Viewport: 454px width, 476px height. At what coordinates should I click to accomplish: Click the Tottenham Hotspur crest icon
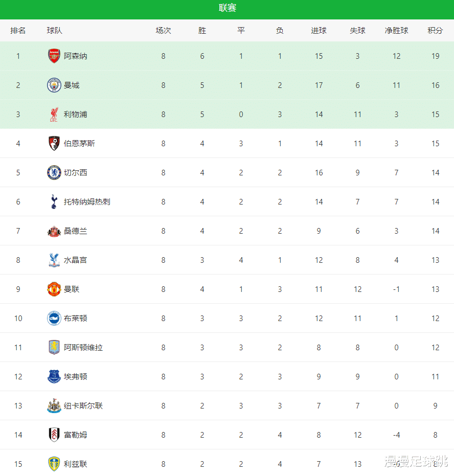tap(54, 202)
